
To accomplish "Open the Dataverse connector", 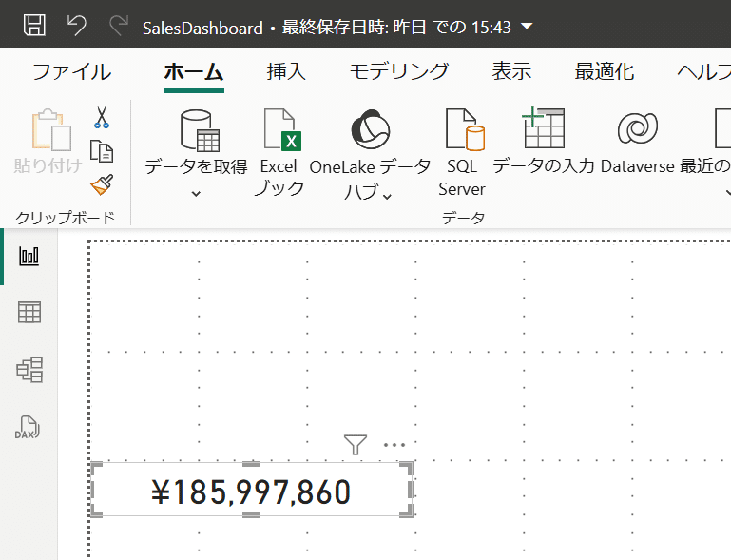I will (x=637, y=143).
